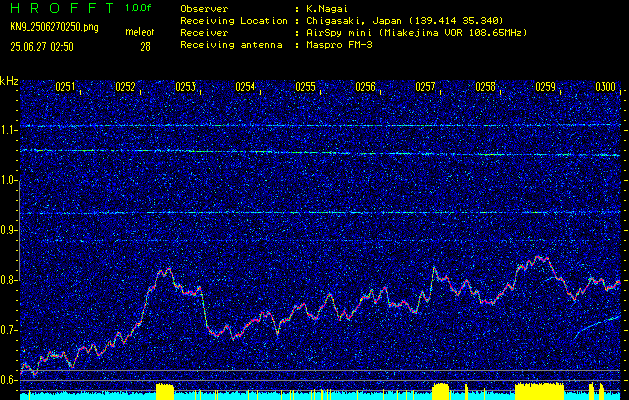Click the Observer field label
The width and height of the screenshot is (629, 400).
(204, 9)
